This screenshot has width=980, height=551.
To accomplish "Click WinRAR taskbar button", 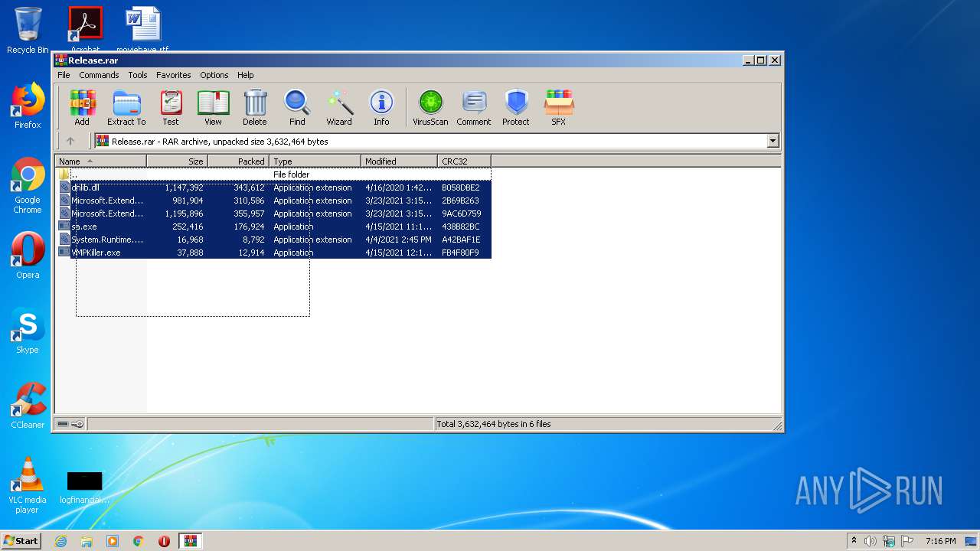I will [x=190, y=541].
